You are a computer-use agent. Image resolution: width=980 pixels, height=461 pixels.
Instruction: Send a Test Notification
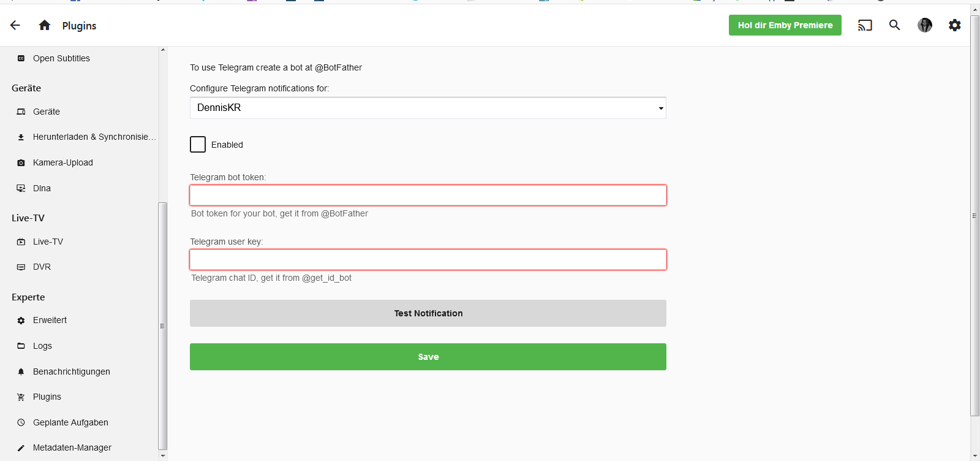(x=428, y=313)
